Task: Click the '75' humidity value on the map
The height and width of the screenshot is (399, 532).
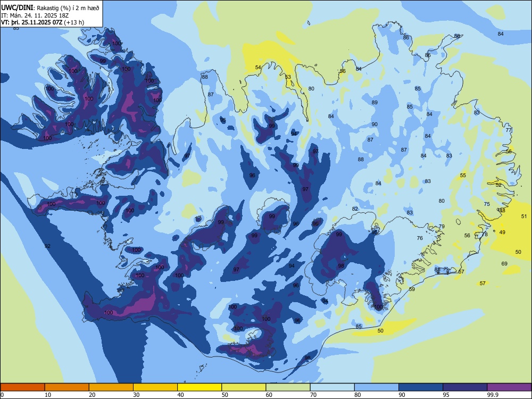Action: point(487,204)
